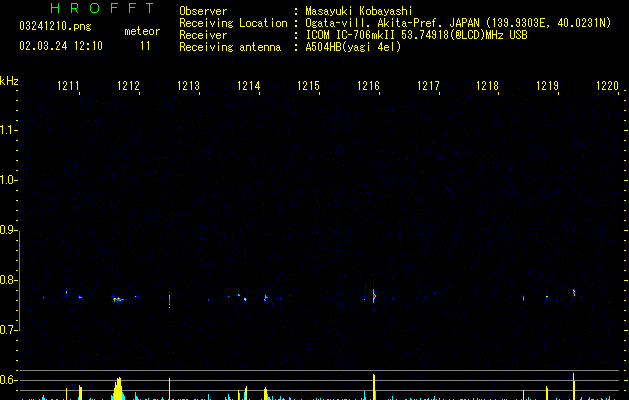Select the ICOM IC-706mkII receiver text
This screenshot has height=400, width=629.
(x=416, y=35)
